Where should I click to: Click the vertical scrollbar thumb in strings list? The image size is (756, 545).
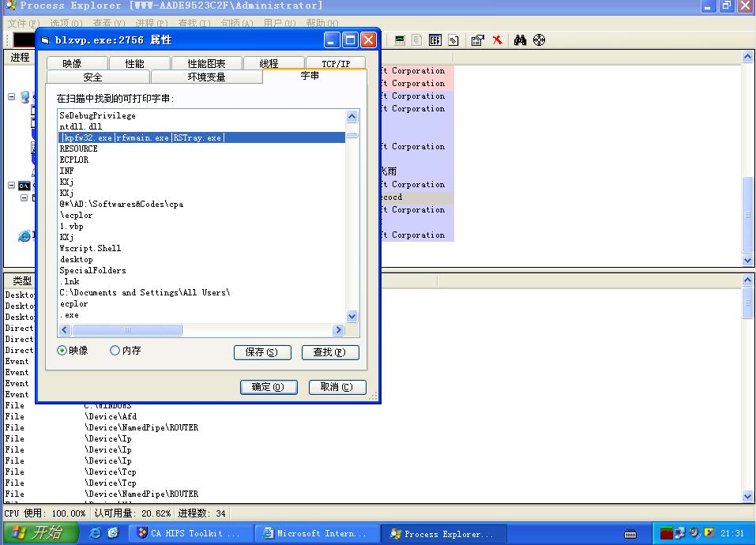352,135
